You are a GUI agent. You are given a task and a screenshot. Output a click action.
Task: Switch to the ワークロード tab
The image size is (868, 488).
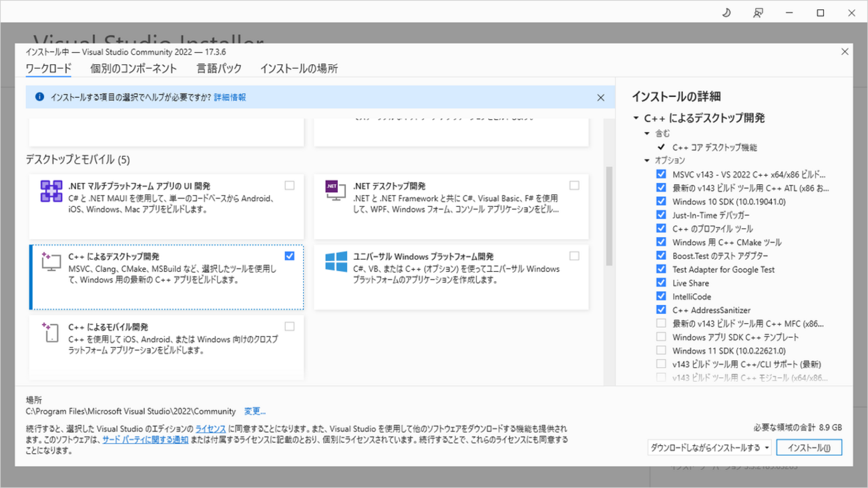[x=48, y=68]
